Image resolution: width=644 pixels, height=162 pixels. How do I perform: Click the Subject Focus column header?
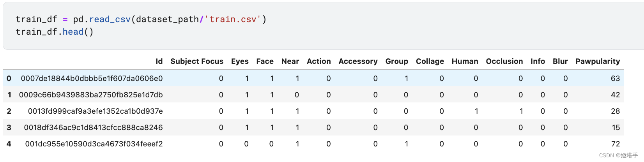click(196, 62)
